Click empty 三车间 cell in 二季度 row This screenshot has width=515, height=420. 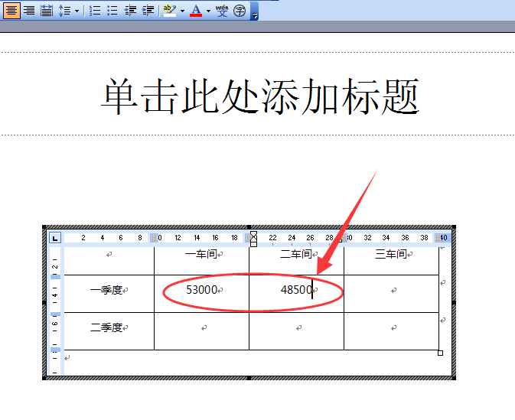pos(391,331)
